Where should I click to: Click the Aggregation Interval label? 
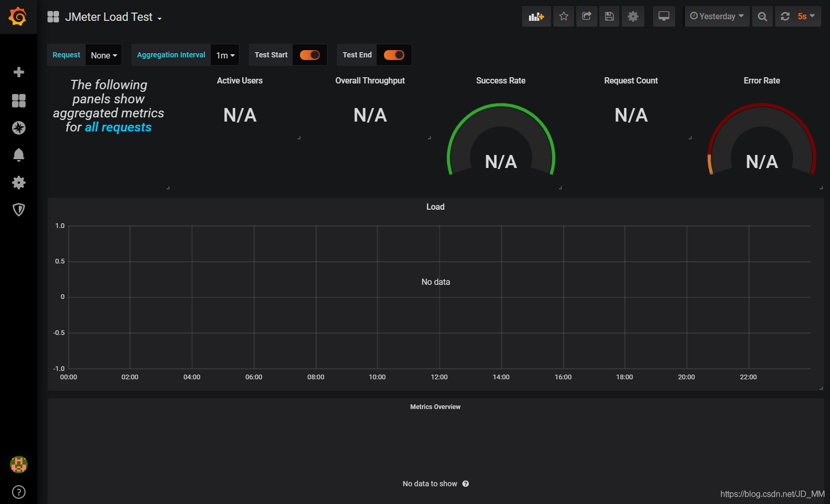tap(171, 55)
